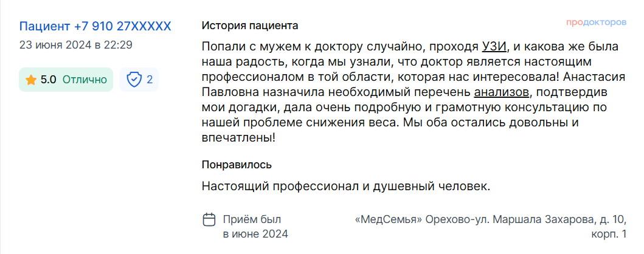The height and width of the screenshot is (254, 644).
Task: Click the Приём был label
Action: point(252,219)
